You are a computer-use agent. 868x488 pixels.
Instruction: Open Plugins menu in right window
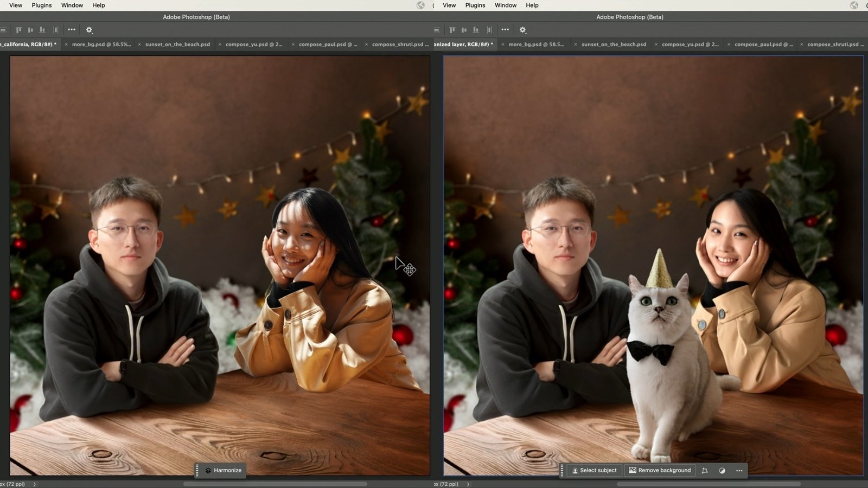pyautogui.click(x=475, y=5)
